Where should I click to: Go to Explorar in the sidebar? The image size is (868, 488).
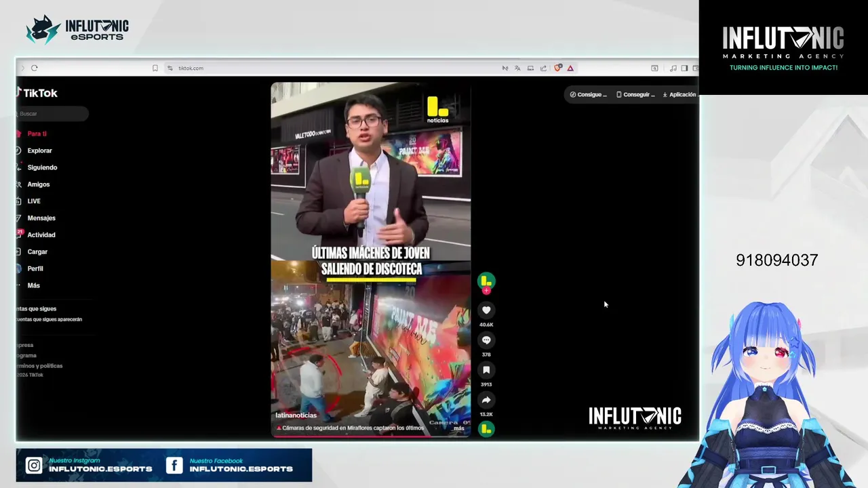click(x=39, y=150)
